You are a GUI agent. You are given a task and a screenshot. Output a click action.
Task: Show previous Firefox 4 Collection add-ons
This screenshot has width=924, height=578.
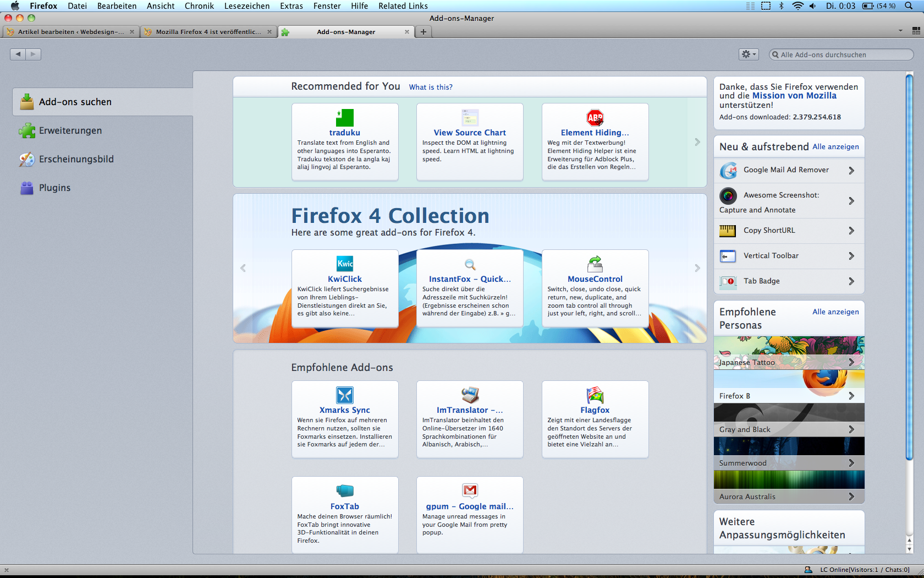coord(243,268)
